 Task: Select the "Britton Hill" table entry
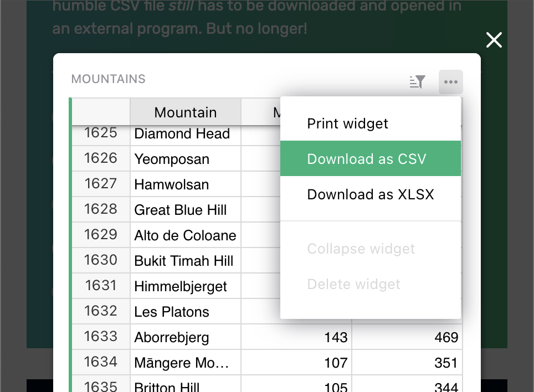coord(166,386)
